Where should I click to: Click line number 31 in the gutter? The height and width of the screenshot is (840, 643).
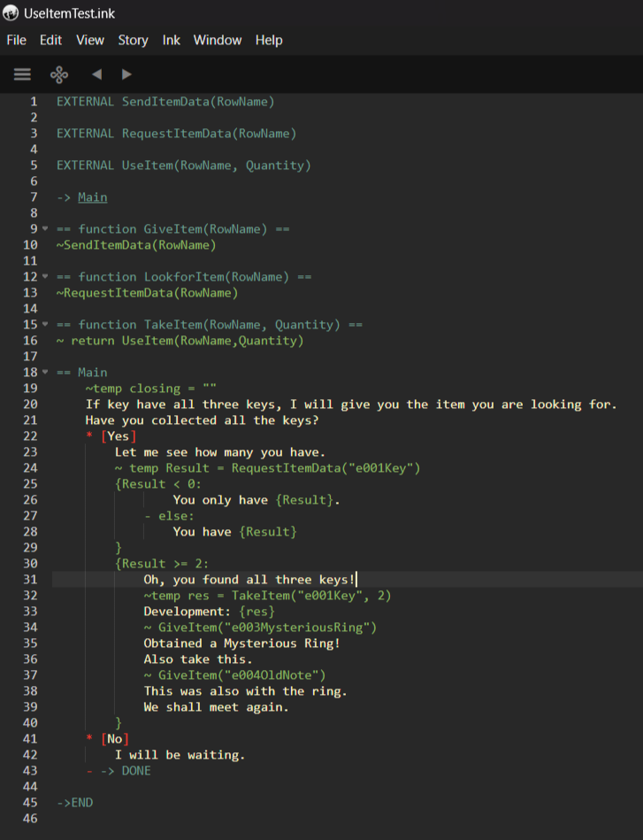tap(30, 580)
